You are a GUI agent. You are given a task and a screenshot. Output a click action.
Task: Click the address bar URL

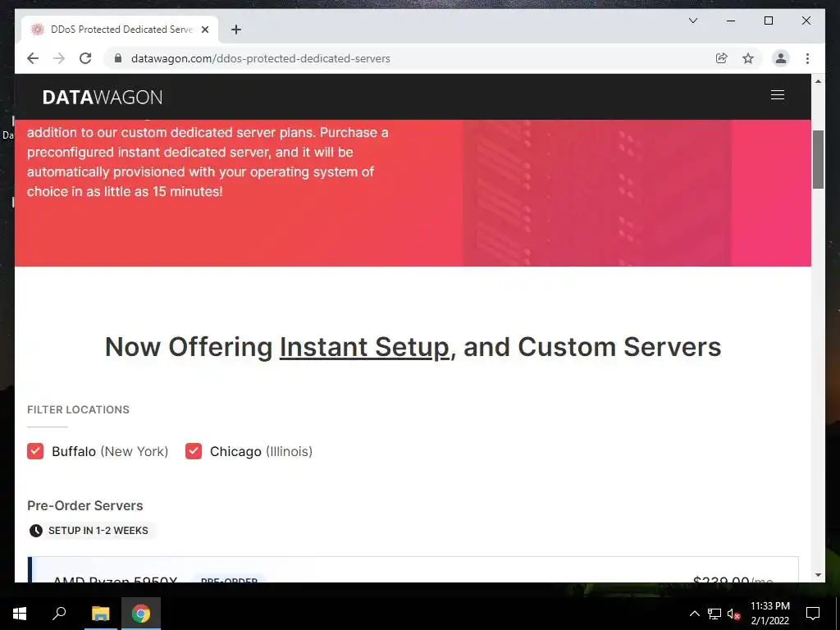tap(260, 58)
